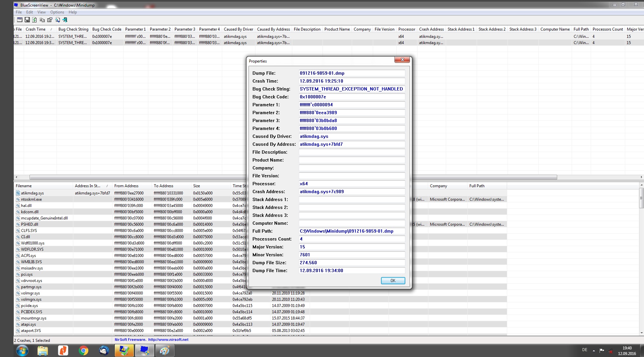The height and width of the screenshot is (357, 644).
Task: Close the Properties dialog with X
Action: (x=402, y=60)
